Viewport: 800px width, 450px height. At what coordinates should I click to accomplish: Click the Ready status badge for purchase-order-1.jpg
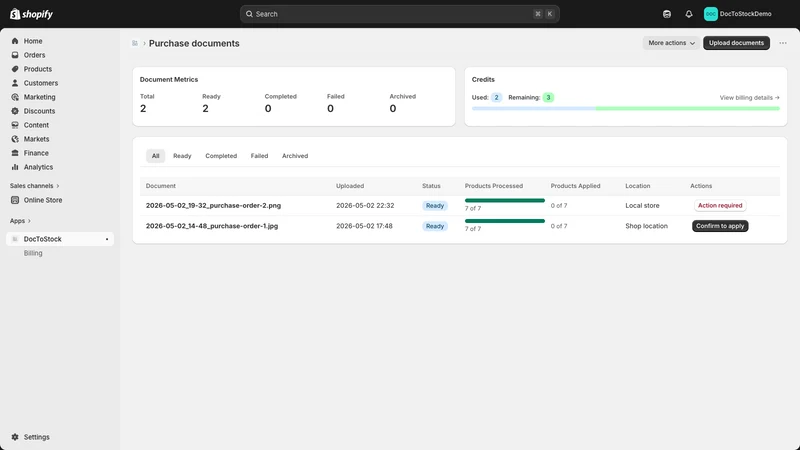[x=435, y=226]
